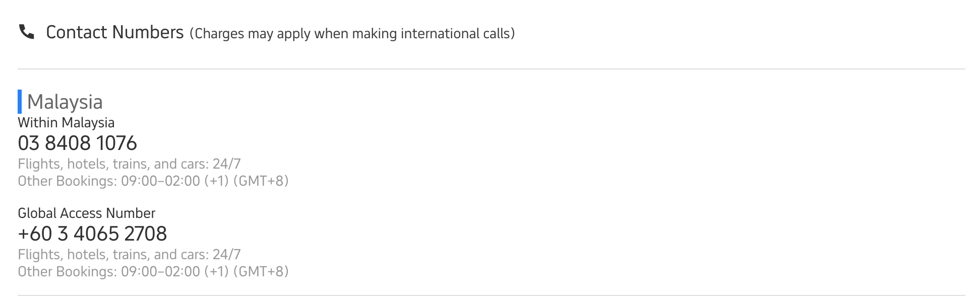Viewport: 980px width, 305px height.
Task: Click 24/7 flights hours under Global Access
Action: [129, 255]
